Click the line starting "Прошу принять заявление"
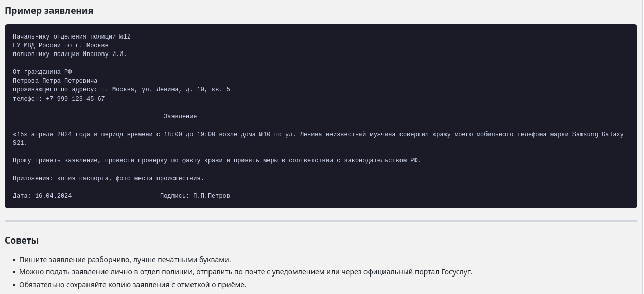 [x=217, y=161]
